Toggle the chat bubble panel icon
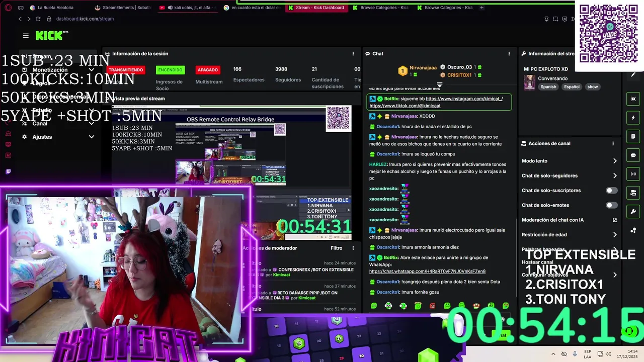This screenshot has width=644, height=362. pyautogui.click(x=633, y=155)
